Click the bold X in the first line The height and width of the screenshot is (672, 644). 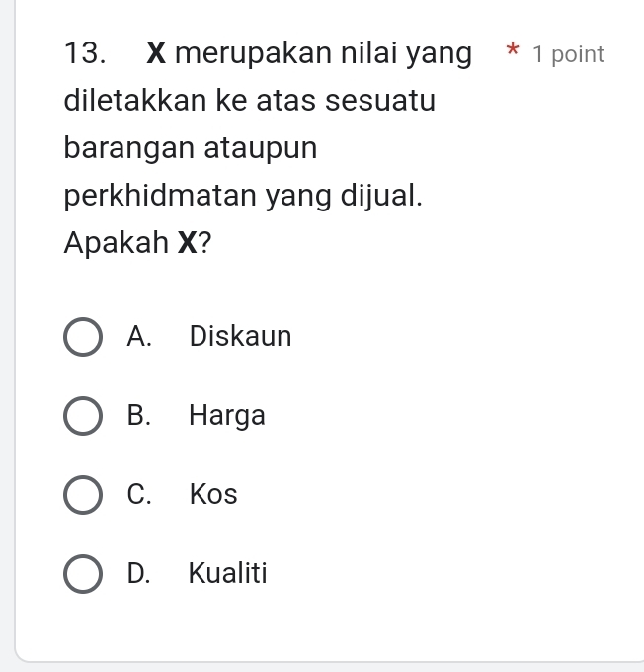click(157, 54)
